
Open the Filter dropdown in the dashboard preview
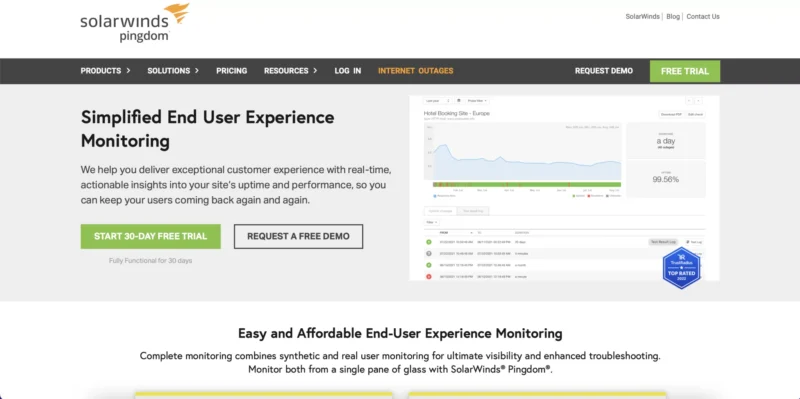432,222
